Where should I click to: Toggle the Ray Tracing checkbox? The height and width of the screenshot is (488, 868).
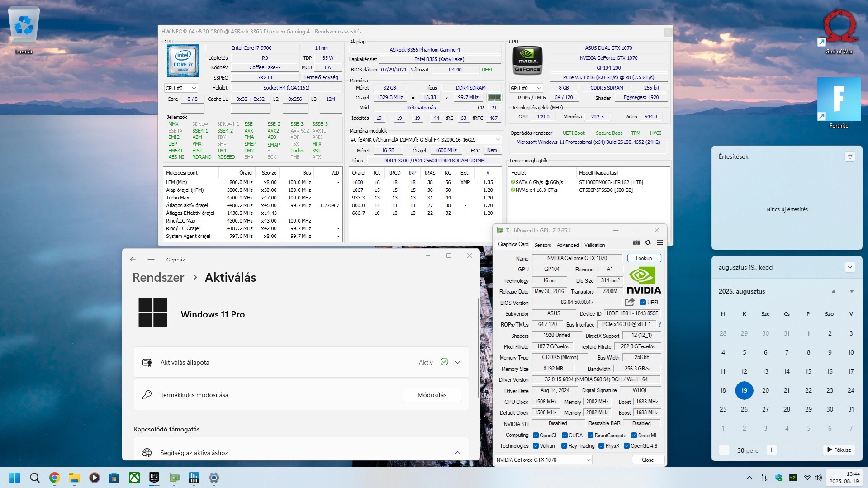564,446
